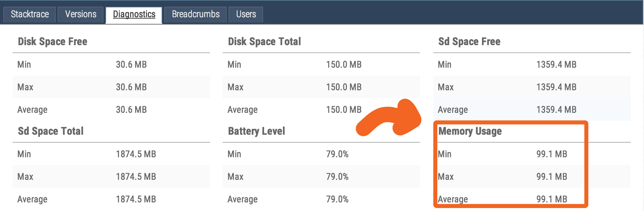Click the Min value under Memory Usage
The image size is (644, 211).
click(x=551, y=154)
